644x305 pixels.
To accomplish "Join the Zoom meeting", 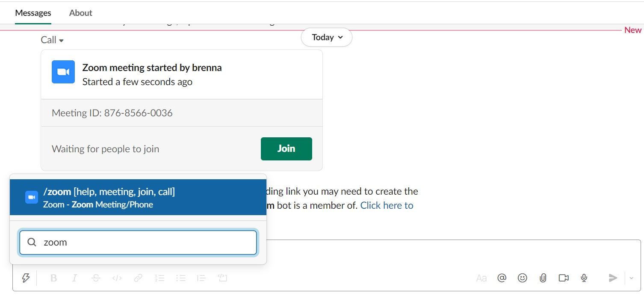I will point(286,148).
